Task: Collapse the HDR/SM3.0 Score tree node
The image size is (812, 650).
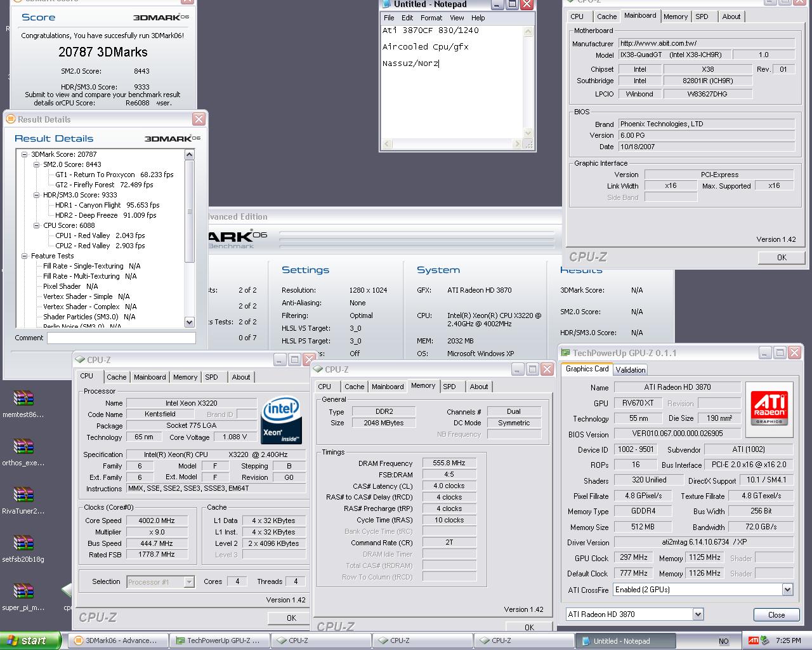Action: click(36, 195)
